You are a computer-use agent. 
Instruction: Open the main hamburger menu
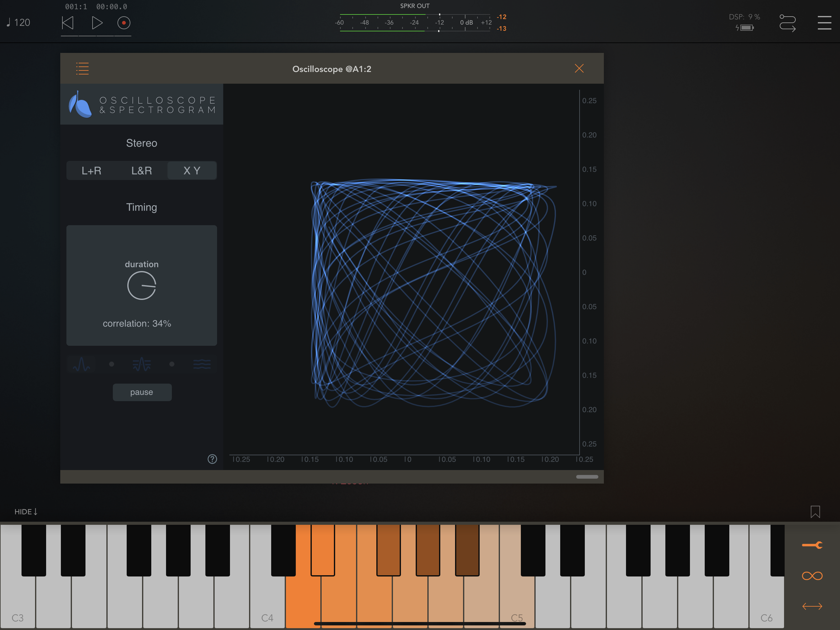[824, 23]
